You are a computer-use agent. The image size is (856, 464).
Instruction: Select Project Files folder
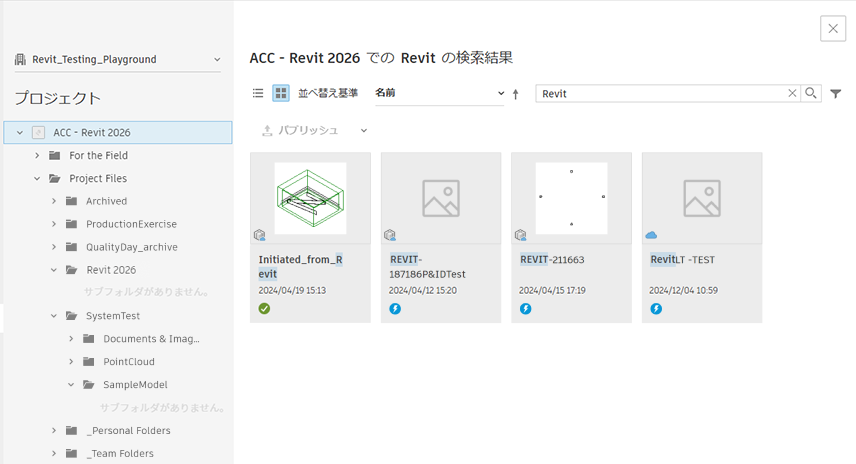(x=98, y=179)
